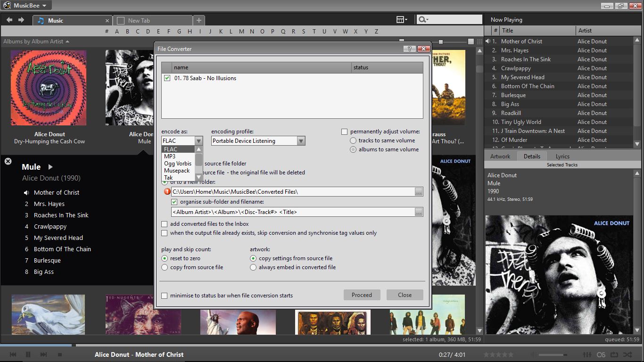Collapse the encode as dropdown arrow
The width and height of the screenshot is (644, 362).
(x=198, y=141)
